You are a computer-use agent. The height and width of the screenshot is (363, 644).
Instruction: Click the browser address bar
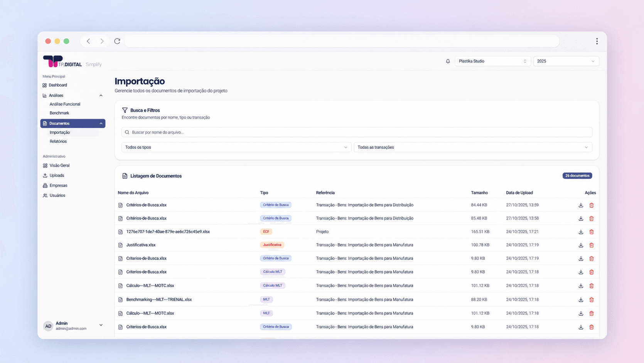point(342,41)
